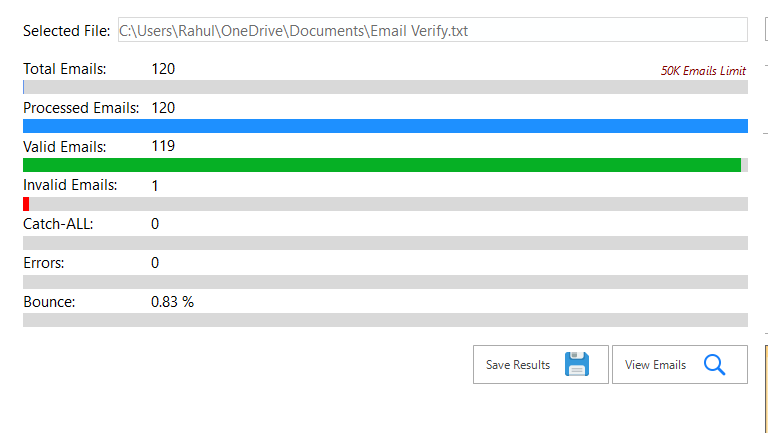Image resolution: width=768 pixels, height=433 pixels.
Task: Click the Invalid Emails label
Action: click(x=70, y=185)
